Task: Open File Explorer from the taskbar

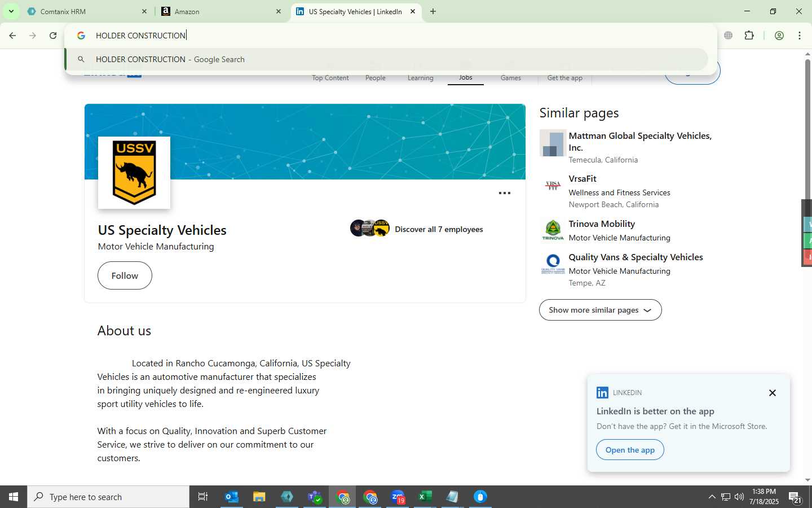Action: tap(259, 497)
